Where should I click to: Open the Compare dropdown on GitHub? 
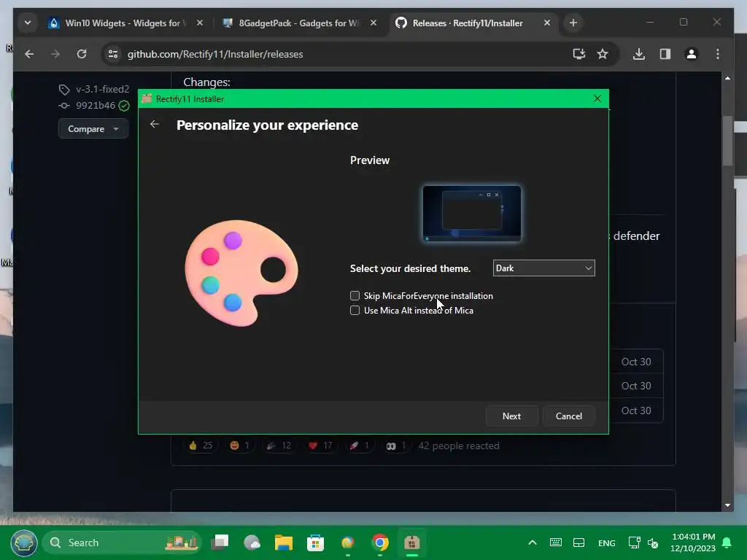[x=93, y=128]
